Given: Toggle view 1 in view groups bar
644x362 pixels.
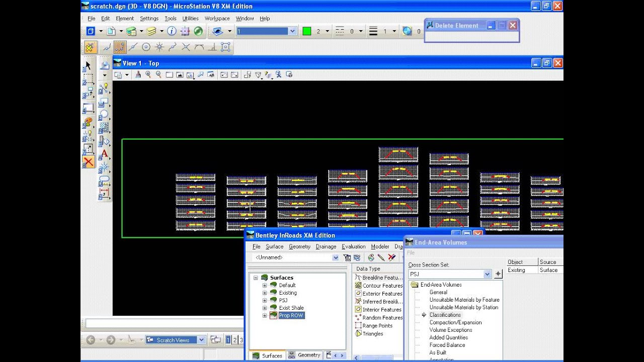Looking at the screenshot, I should pyautogui.click(x=228, y=340).
